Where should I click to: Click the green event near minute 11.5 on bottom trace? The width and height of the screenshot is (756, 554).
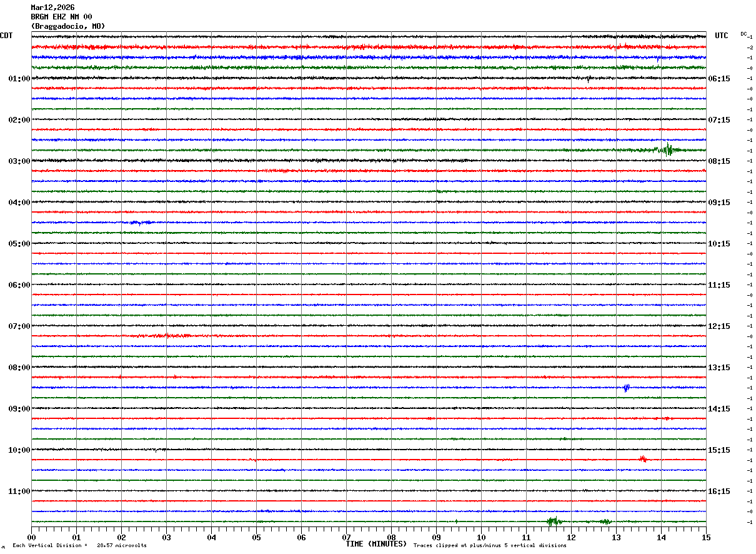(x=554, y=521)
